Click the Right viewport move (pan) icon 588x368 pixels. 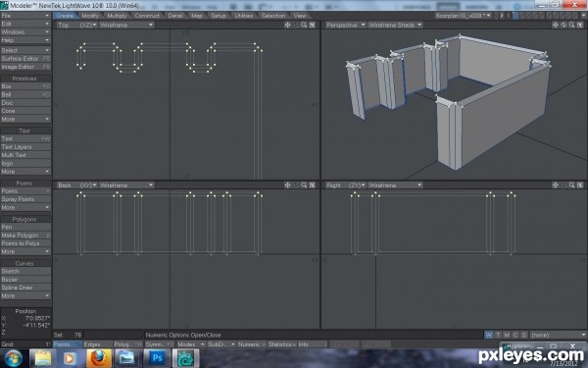click(x=556, y=185)
